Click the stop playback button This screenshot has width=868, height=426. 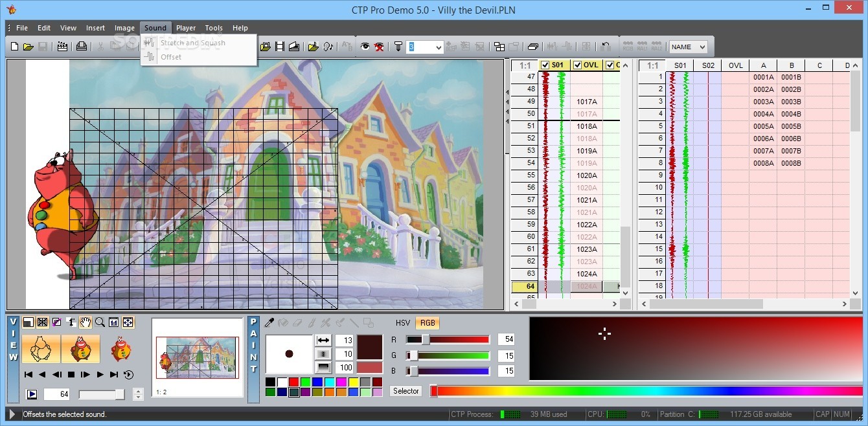click(71, 374)
